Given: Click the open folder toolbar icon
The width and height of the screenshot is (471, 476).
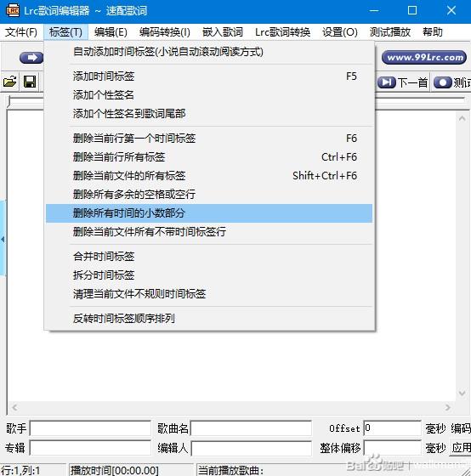Looking at the screenshot, I should (9, 82).
